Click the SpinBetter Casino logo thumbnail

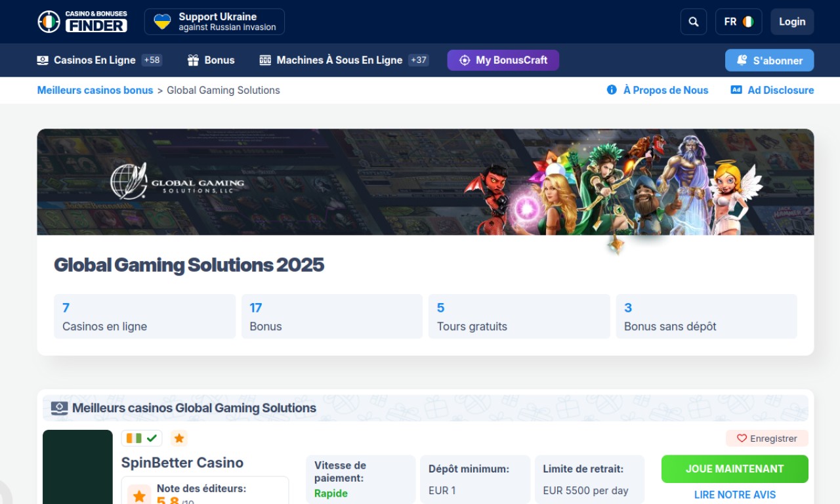pyautogui.click(x=77, y=467)
